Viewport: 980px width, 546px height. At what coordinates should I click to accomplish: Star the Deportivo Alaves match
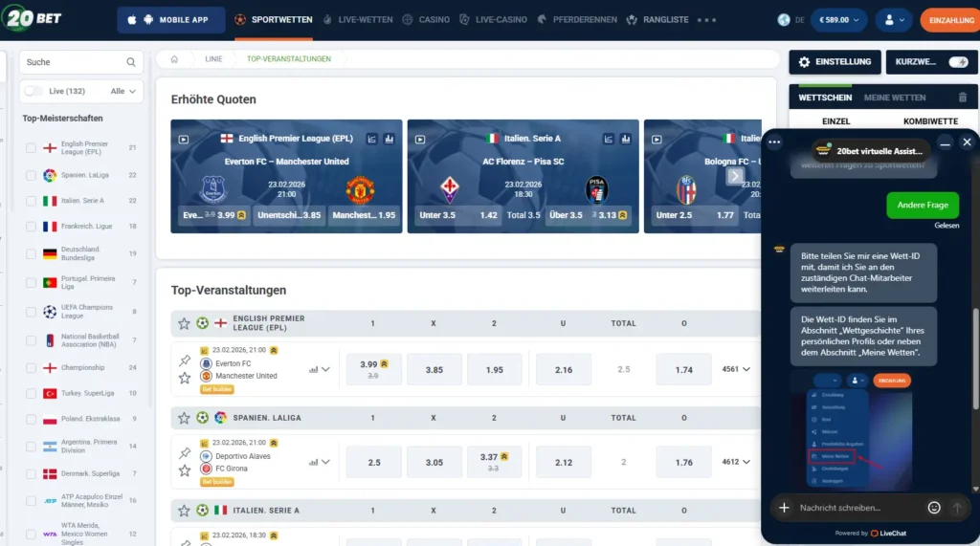pos(185,470)
